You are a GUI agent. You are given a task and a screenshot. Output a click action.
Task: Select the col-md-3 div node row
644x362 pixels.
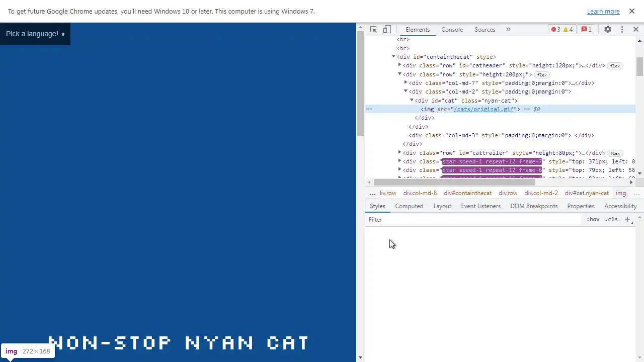(x=501, y=135)
